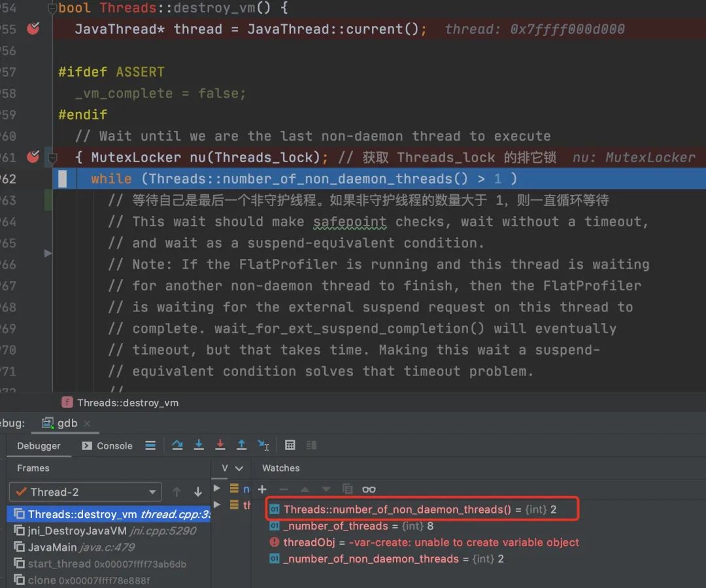Toggle the breakpoint on the JavaThread::current() line
This screenshot has height=588, width=706.
click(x=33, y=29)
